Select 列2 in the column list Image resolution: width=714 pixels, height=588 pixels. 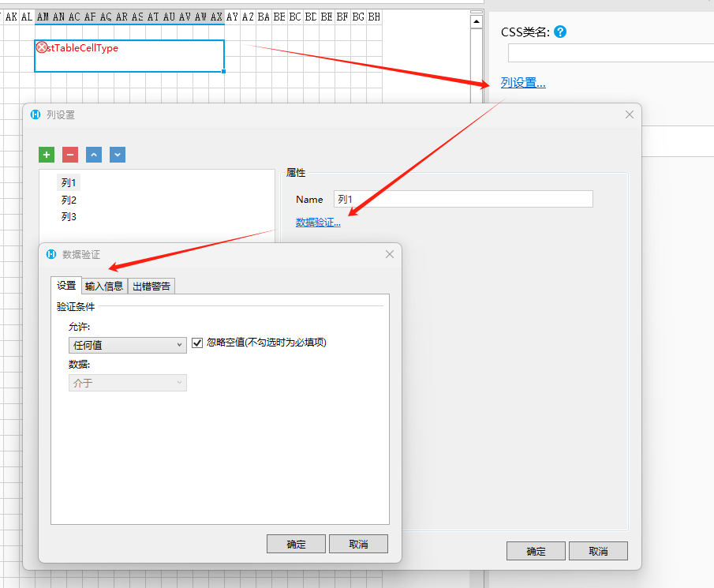[x=69, y=200]
